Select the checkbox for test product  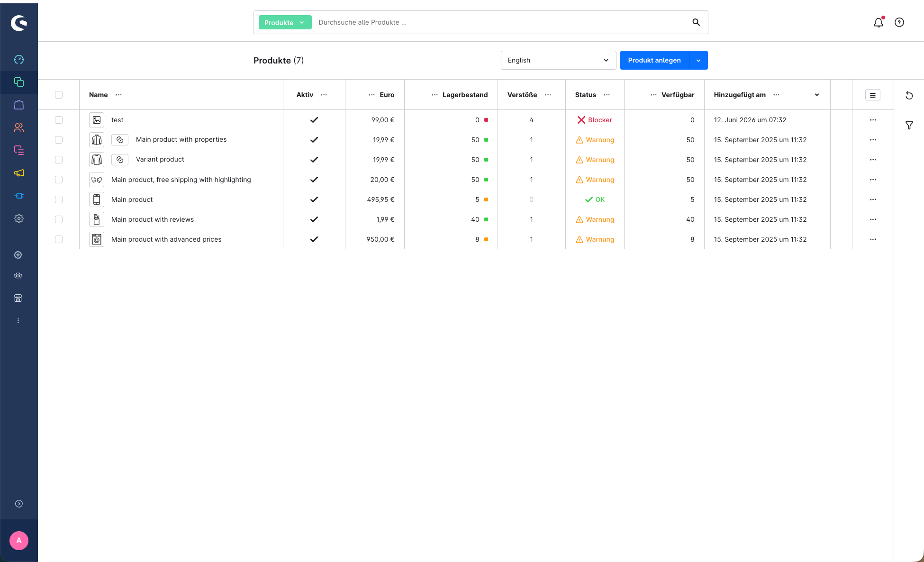59,120
